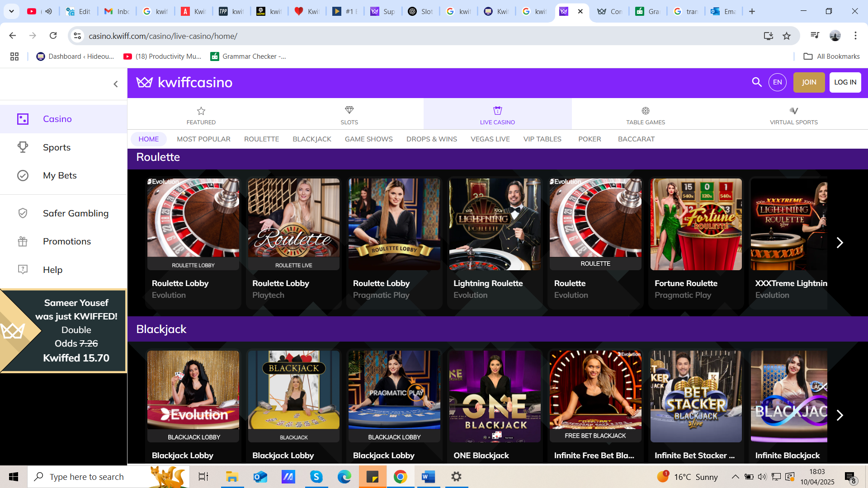Click the Casino sidebar dice icon
This screenshot has height=488, width=868.
23,119
